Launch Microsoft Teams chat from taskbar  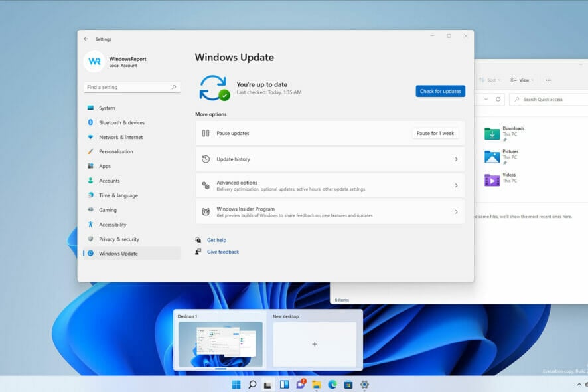pyautogui.click(x=299, y=384)
